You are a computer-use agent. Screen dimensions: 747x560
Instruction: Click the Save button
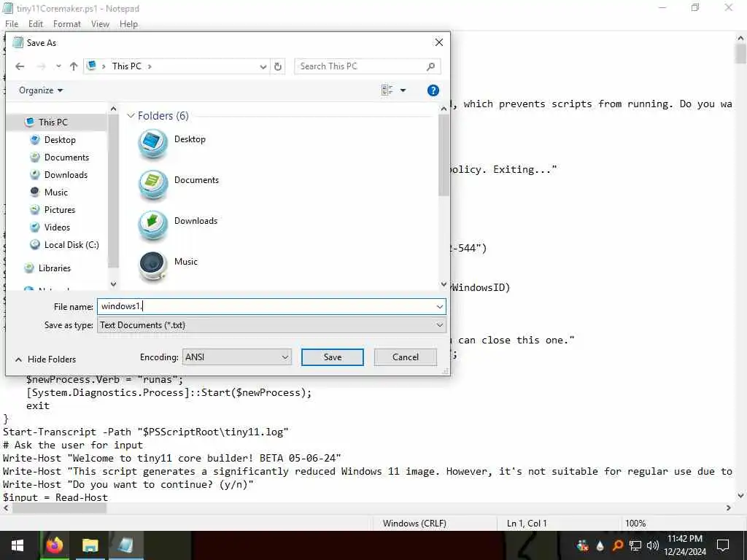pos(333,357)
